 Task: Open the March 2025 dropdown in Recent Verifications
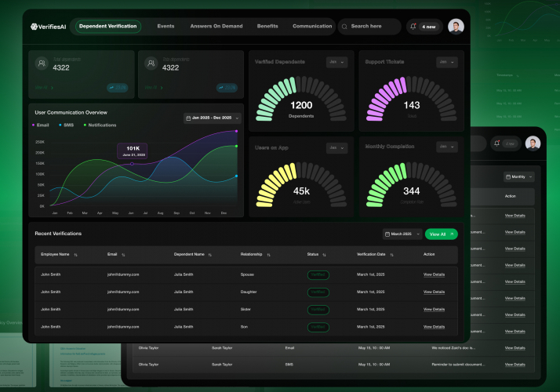[x=402, y=234]
